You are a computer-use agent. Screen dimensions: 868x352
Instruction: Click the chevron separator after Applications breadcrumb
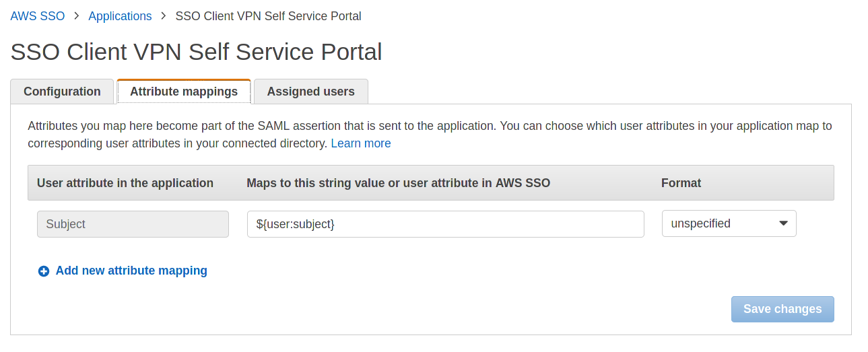164,16
